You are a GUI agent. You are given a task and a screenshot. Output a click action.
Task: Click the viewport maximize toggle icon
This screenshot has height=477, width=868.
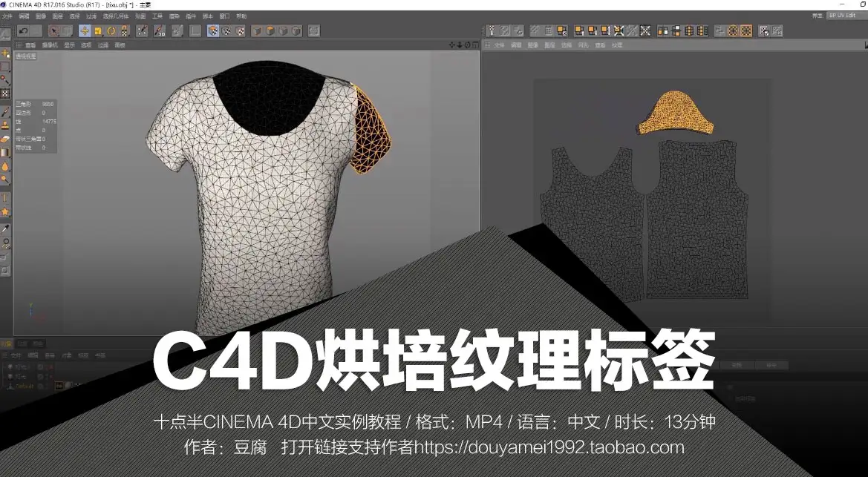coord(475,45)
